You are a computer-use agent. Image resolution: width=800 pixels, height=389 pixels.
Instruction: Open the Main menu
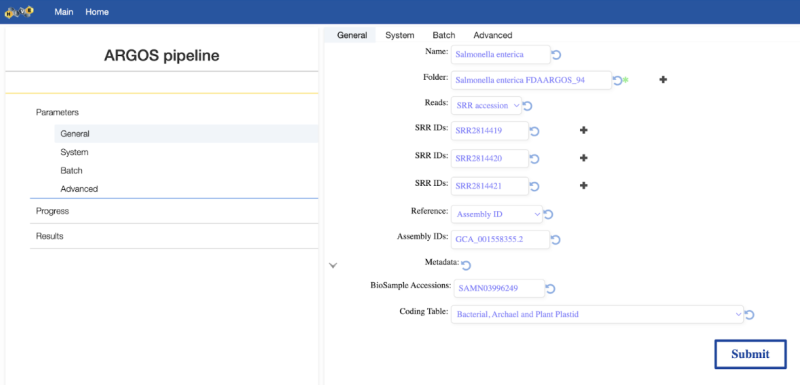[x=64, y=12]
